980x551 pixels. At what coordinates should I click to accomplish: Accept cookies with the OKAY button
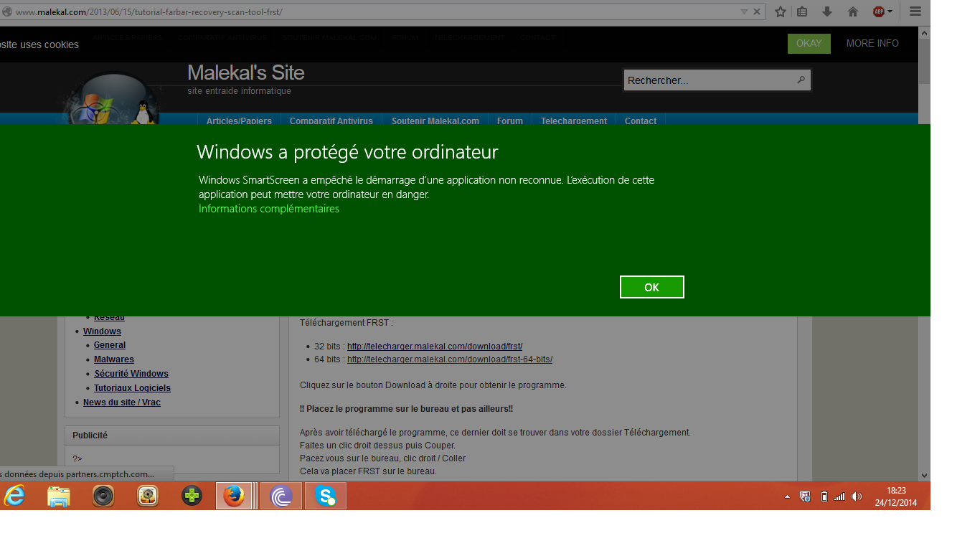point(809,44)
